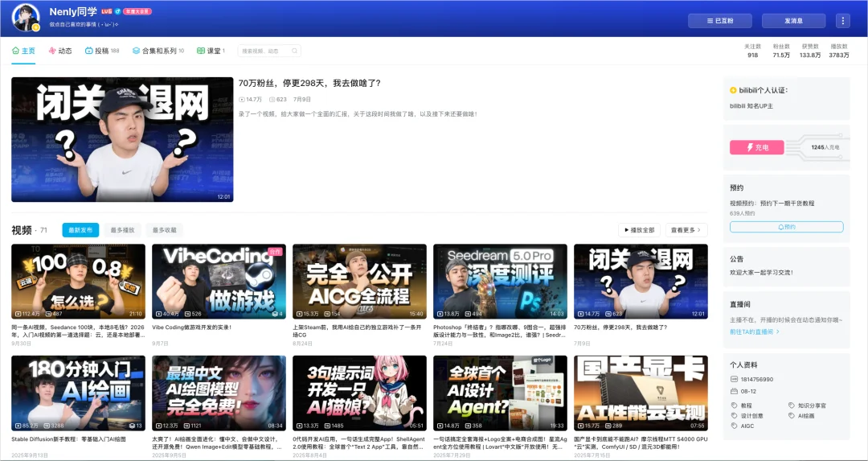Switch to the 主页 home tab

coord(24,51)
